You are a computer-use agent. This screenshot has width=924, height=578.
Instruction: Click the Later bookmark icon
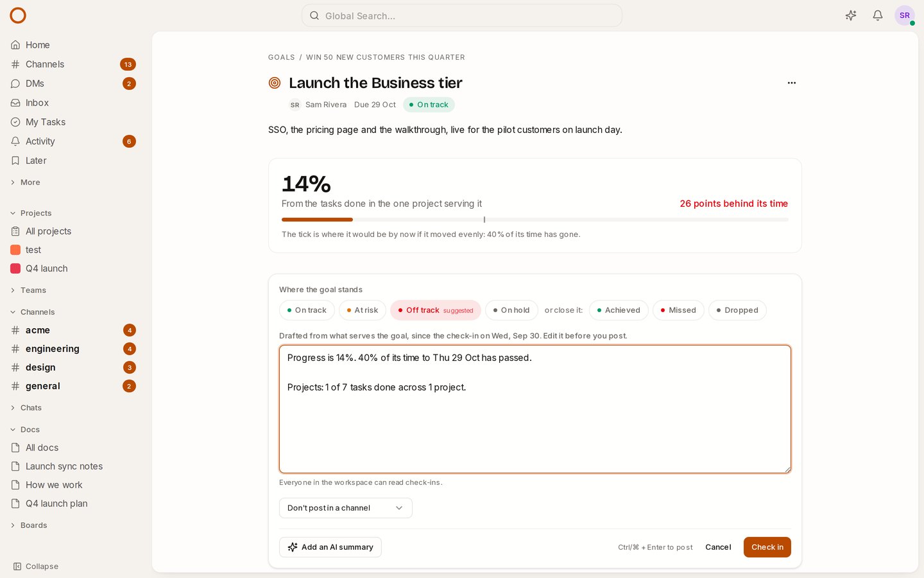pyautogui.click(x=15, y=161)
